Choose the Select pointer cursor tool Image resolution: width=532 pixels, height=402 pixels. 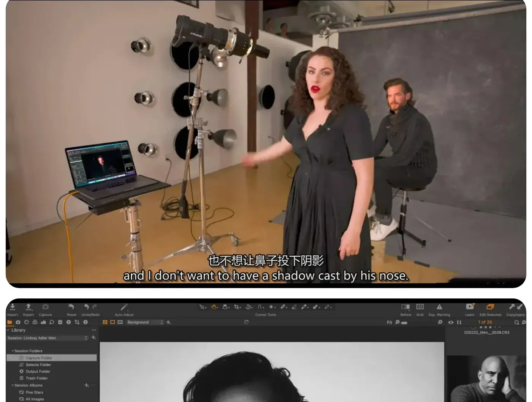pyautogui.click(x=202, y=307)
